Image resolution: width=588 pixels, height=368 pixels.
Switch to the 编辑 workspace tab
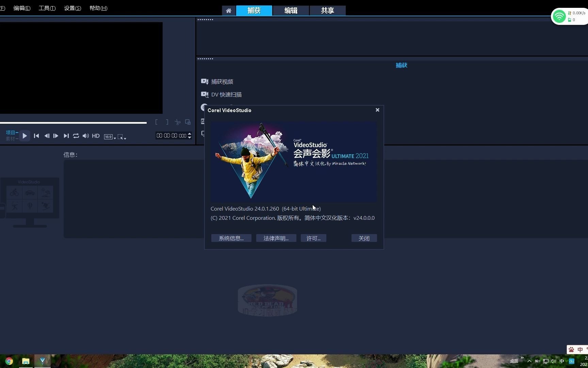click(x=291, y=11)
